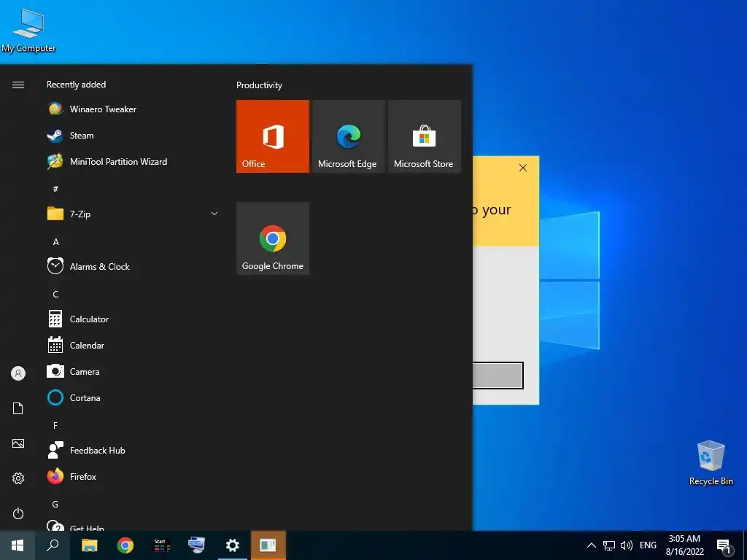Image resolution: width=747 pixels, height=560 pixels.
Task: Show hidden tray icons
Action: click(x=591, y=545)
